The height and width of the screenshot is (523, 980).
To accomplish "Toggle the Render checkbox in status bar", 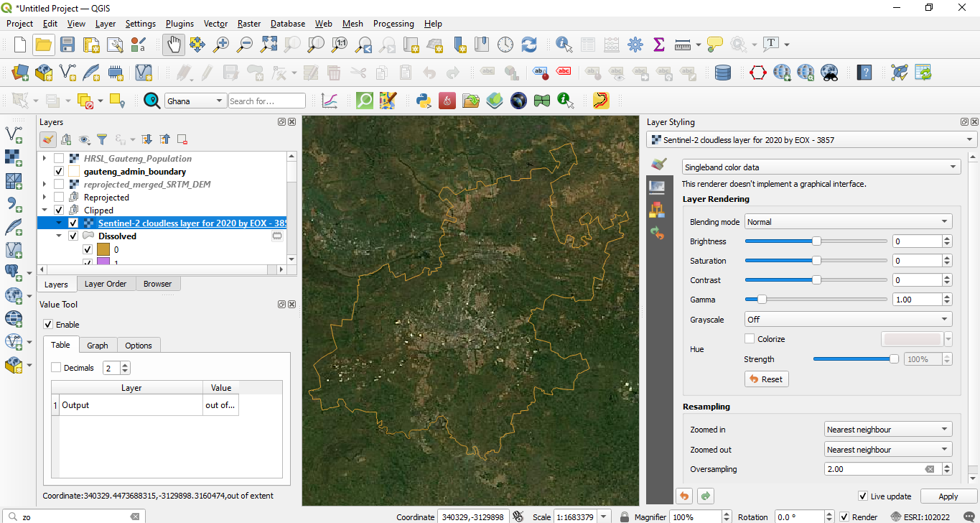I will tap(845, 517).
